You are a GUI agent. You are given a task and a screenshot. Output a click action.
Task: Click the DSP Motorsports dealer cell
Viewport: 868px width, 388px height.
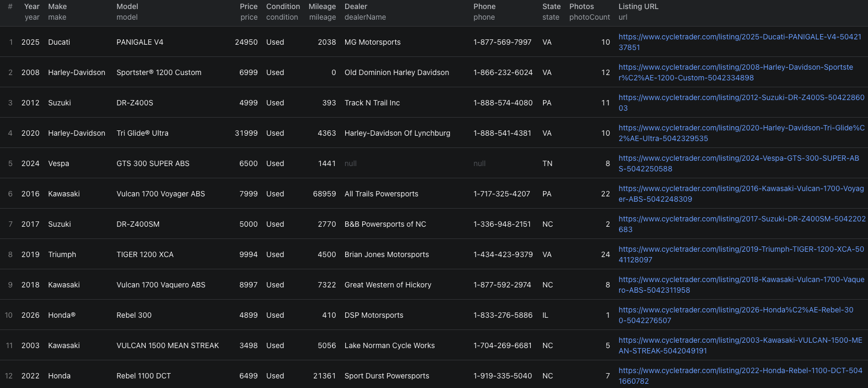(x=374, y=315)
